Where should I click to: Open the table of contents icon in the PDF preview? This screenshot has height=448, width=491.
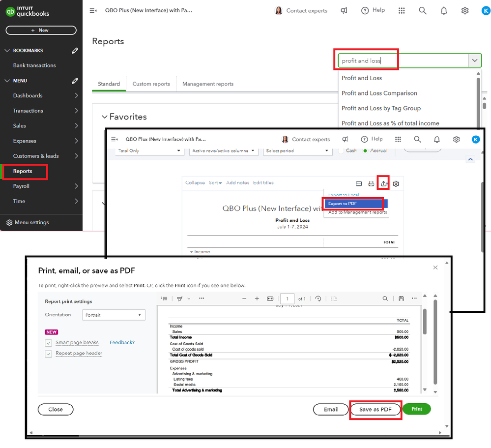[164, 299]
